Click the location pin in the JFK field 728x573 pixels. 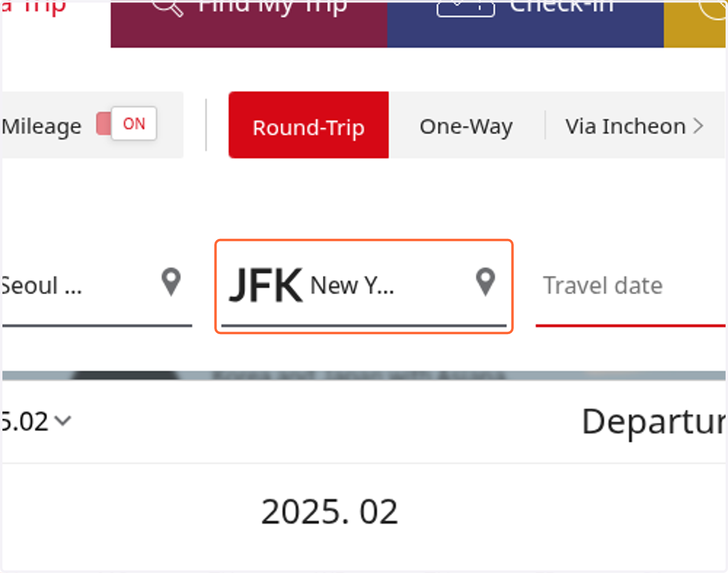[485, 283]
